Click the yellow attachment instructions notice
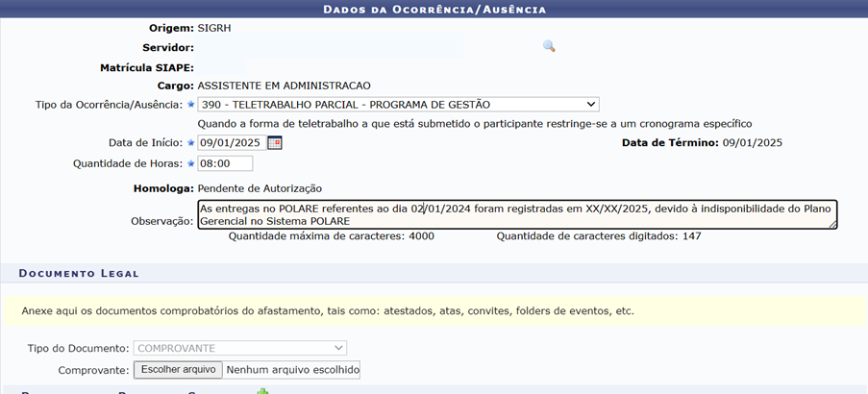This screenshot has height=394, width=868. click(433, 311)
